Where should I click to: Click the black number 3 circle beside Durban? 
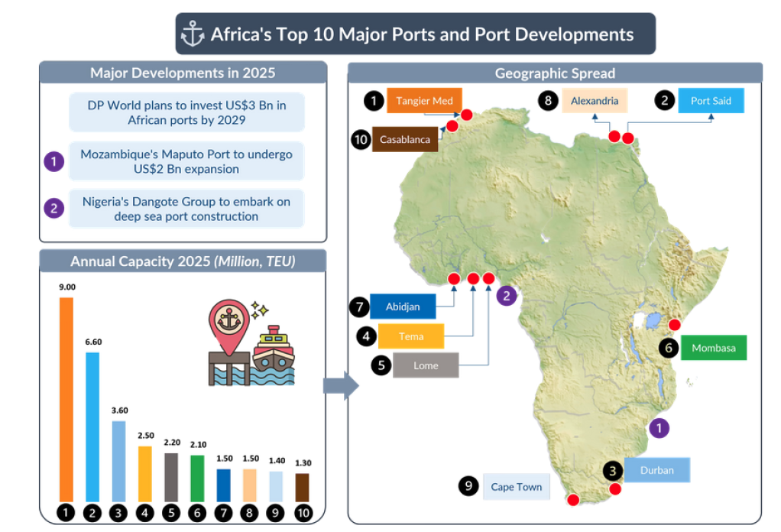pos(613,470)
